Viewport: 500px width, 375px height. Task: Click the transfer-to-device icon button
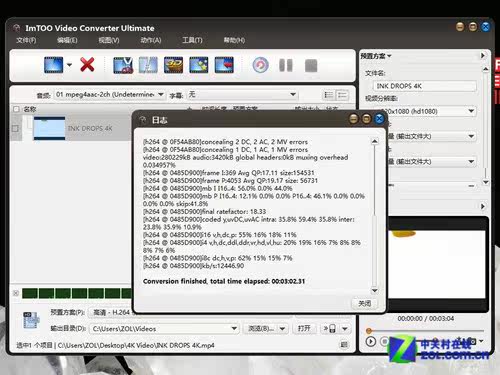click(x=329, y=329)
